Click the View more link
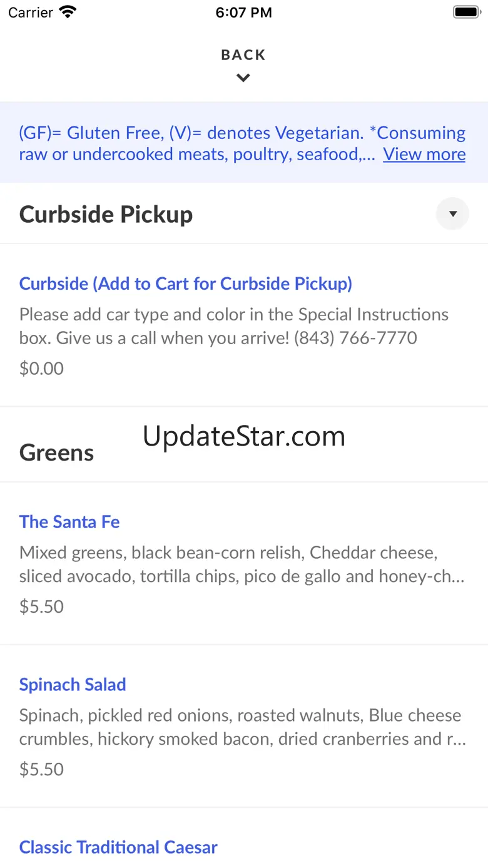This screenshot has width=488, height=868. click(424, 155)
